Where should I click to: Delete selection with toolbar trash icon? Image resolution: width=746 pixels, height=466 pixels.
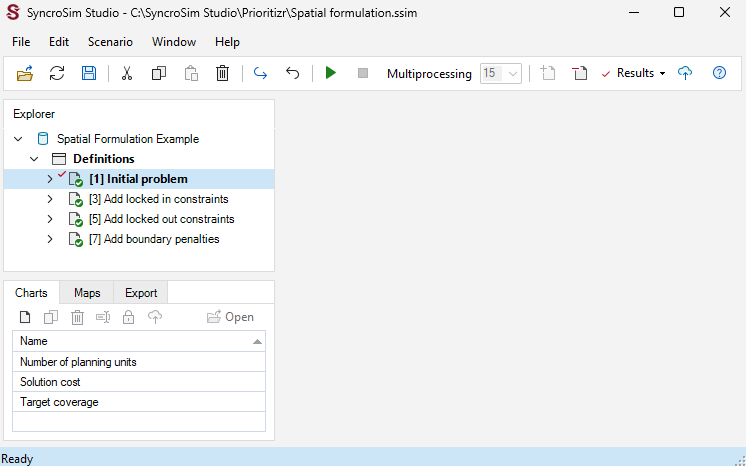(222, 73)
